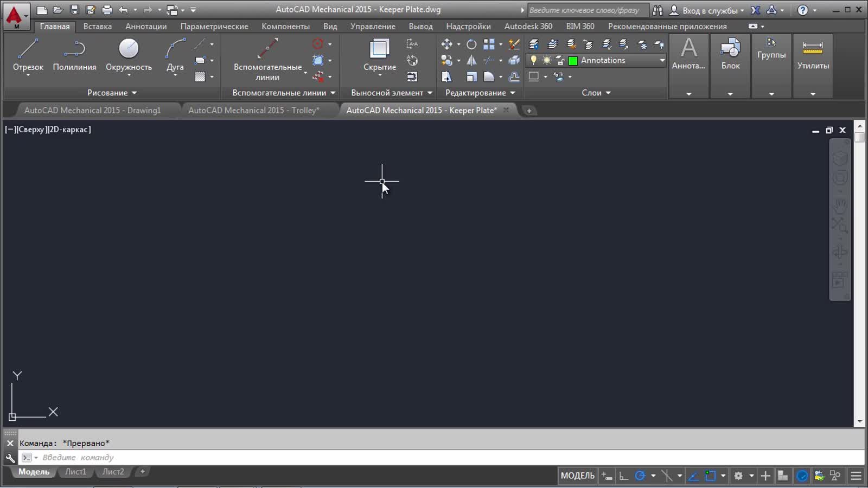Select the Отрезок line tool
868x488 pixels.
click(28, 55)
